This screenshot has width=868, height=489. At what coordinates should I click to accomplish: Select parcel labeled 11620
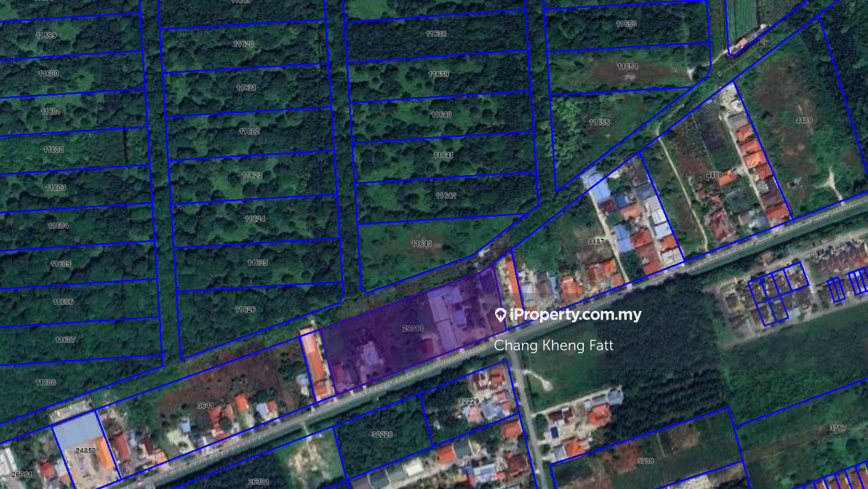point(243,44)
